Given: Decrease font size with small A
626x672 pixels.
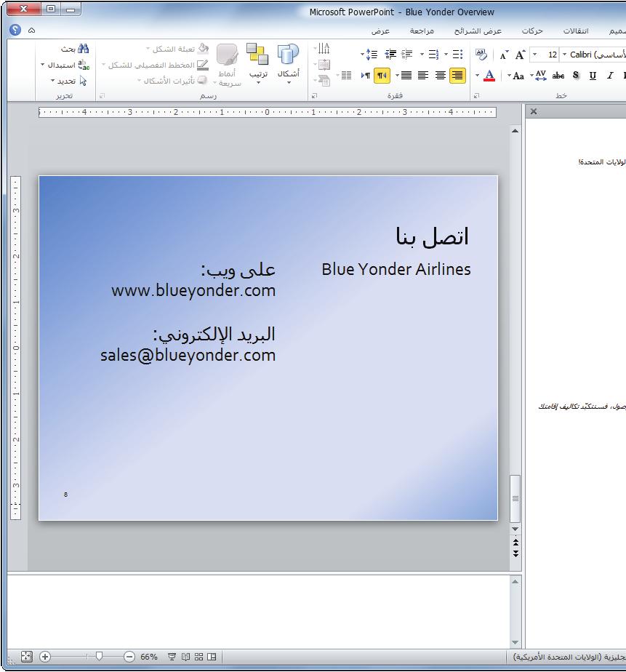Looking at the screenshot, I should click(x=504, y=55).
